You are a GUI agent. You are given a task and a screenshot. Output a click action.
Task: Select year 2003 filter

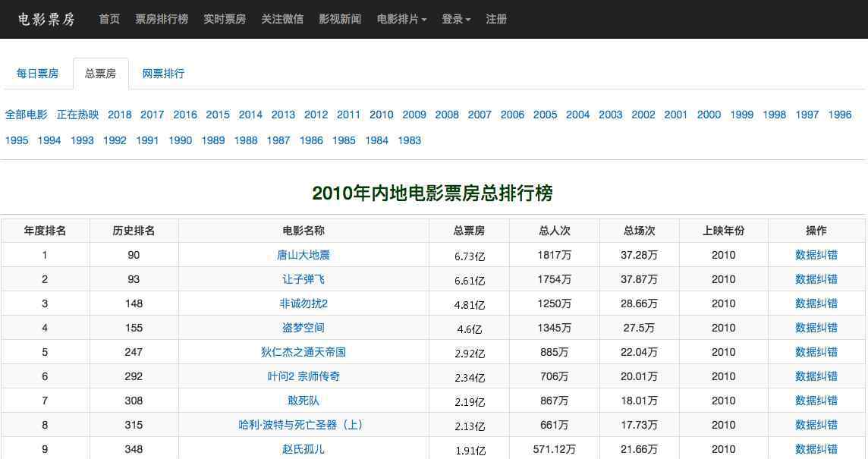(x=611, y=115)
